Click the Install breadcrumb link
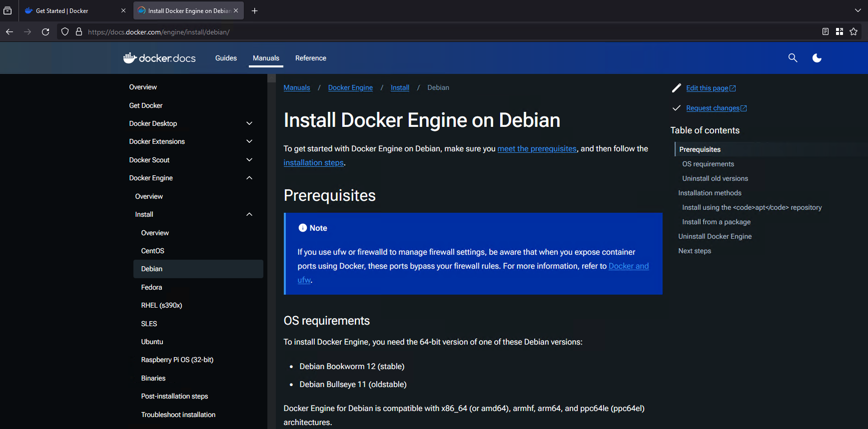The height and width of the screenshot is (429, 868). (400, 87)
